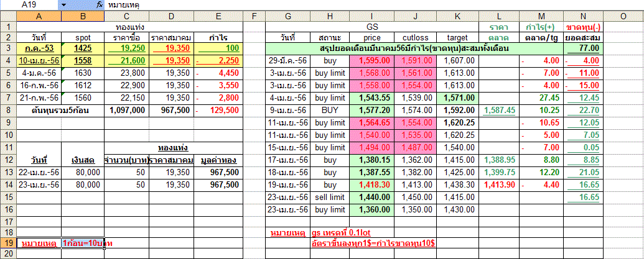Click the GS header cell
Viewport: 644px width, 259px height.
coord(371,27)
